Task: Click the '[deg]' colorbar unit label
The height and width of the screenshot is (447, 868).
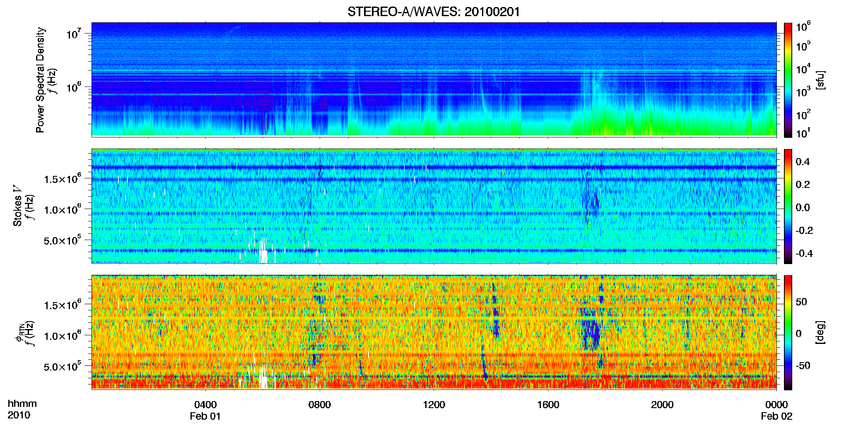Action: pyautogui.click(x=820, y=332)
